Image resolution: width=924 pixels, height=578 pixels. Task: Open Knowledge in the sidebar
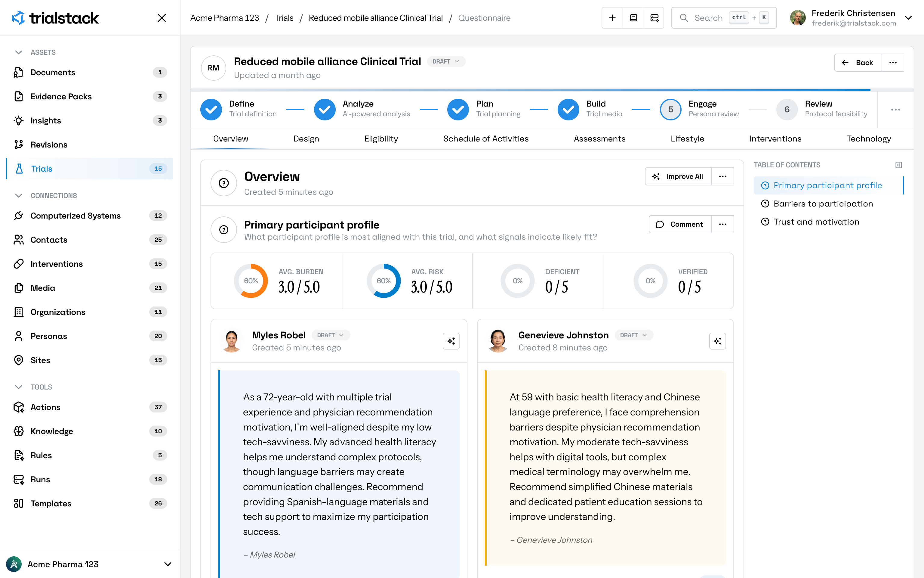coord(90,431)
